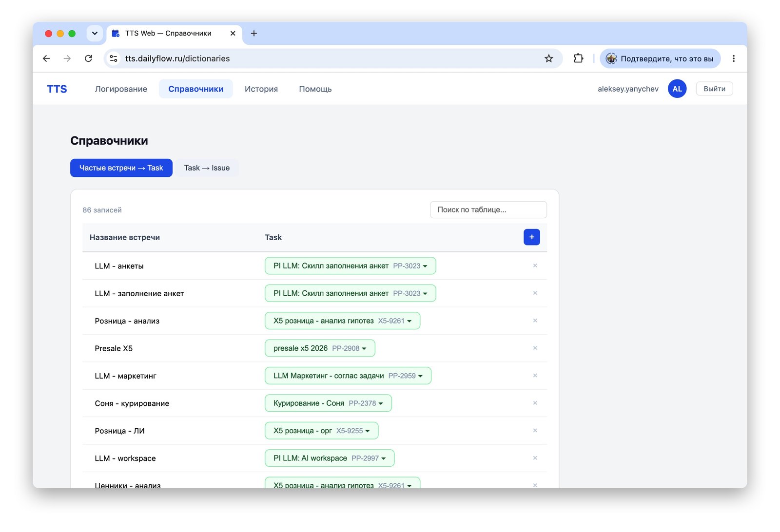The width and height of the screenshot is (780, 532).
Task: Reload the current page
Action: (88, 58)
